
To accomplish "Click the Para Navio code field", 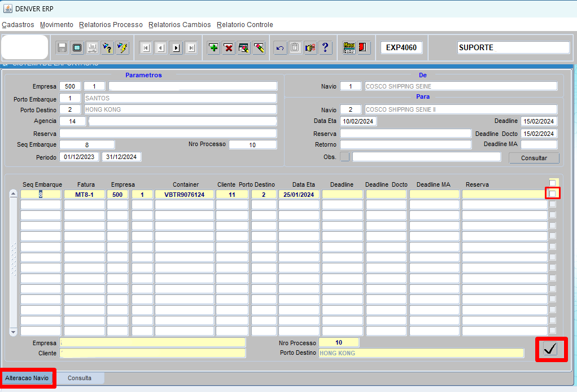I will coord(351,109).
